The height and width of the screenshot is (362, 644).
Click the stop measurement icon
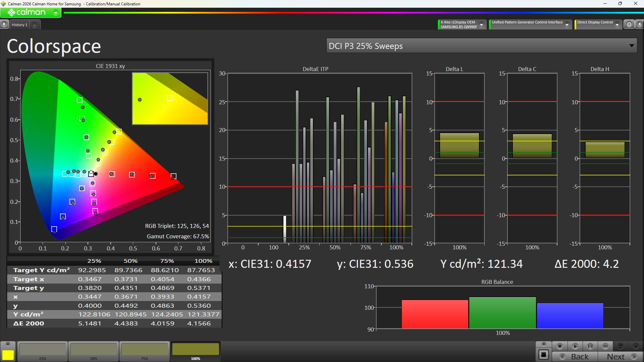pyautogui.click(x=559, y=346)
